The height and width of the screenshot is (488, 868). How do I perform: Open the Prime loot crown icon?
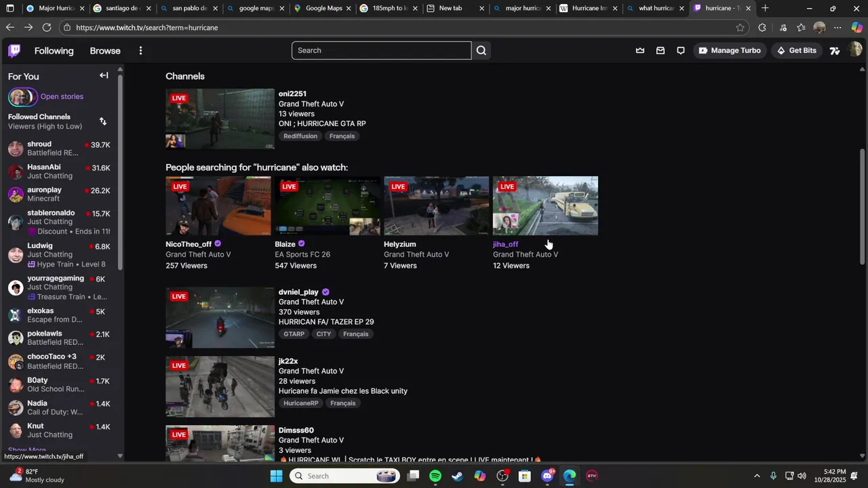click(640, 50)
